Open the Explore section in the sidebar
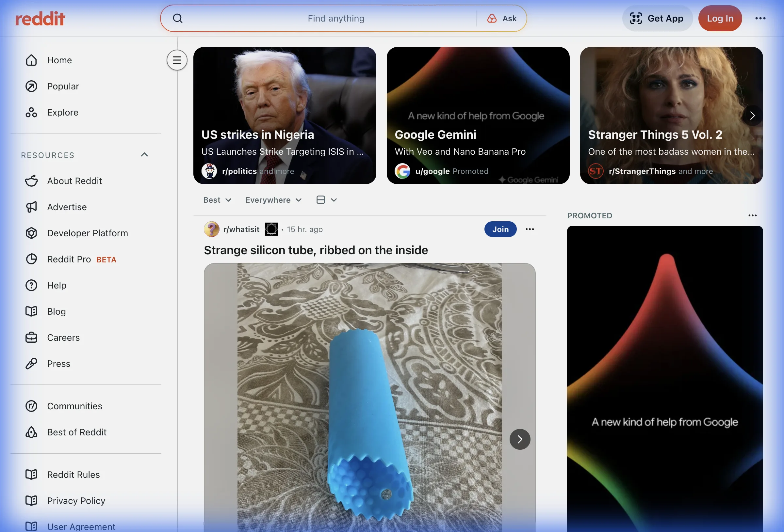Screen dimensions: 784x532 [x=62, y=112]
